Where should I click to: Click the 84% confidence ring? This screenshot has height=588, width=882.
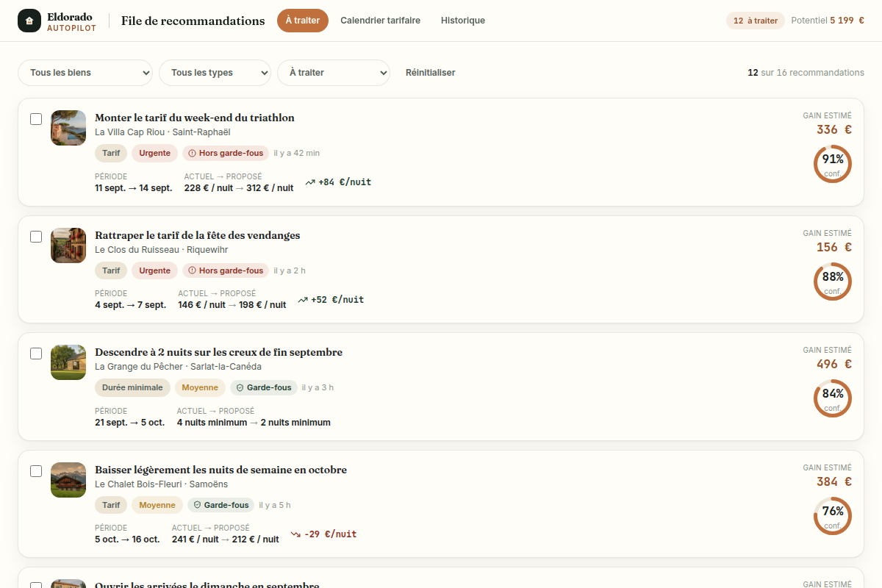[x=833, y=398]
